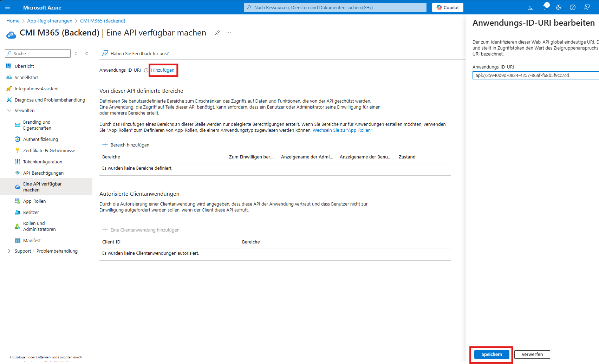Open the help question mark icon

(x=573, y=7)
